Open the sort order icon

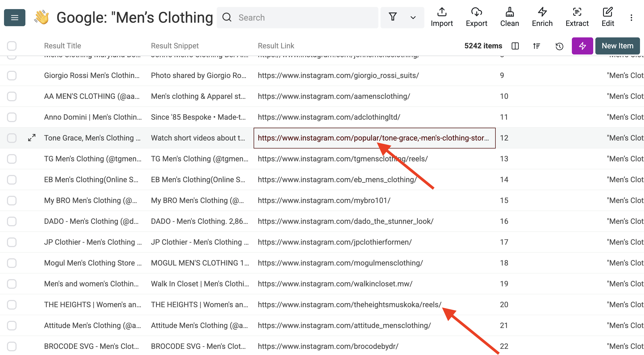coord(537,46)
